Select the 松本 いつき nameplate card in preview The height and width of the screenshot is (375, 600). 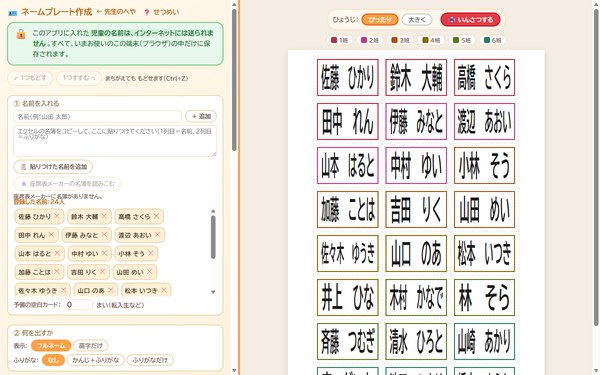click(484, 253)
